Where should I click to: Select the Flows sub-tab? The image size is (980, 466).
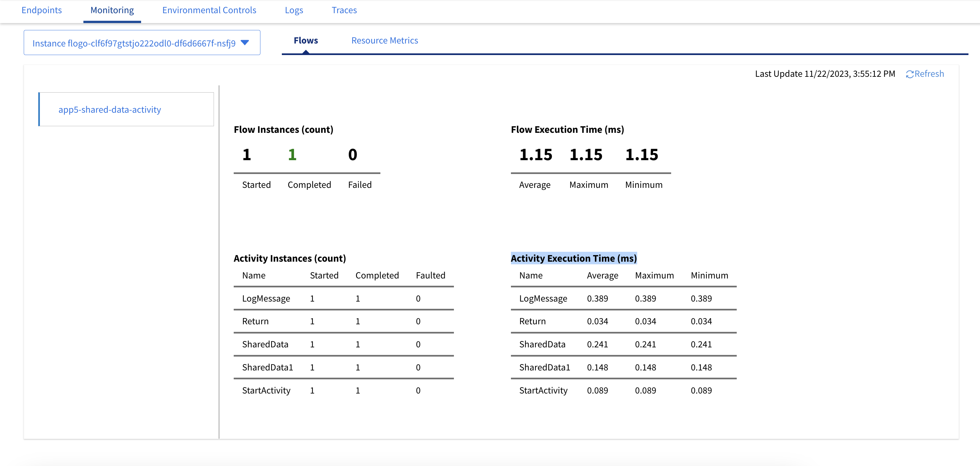pos(306,40)
